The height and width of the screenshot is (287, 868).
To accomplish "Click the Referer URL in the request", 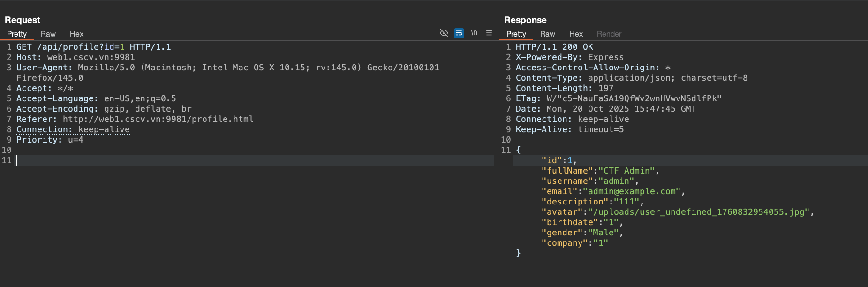I will 158,119.
